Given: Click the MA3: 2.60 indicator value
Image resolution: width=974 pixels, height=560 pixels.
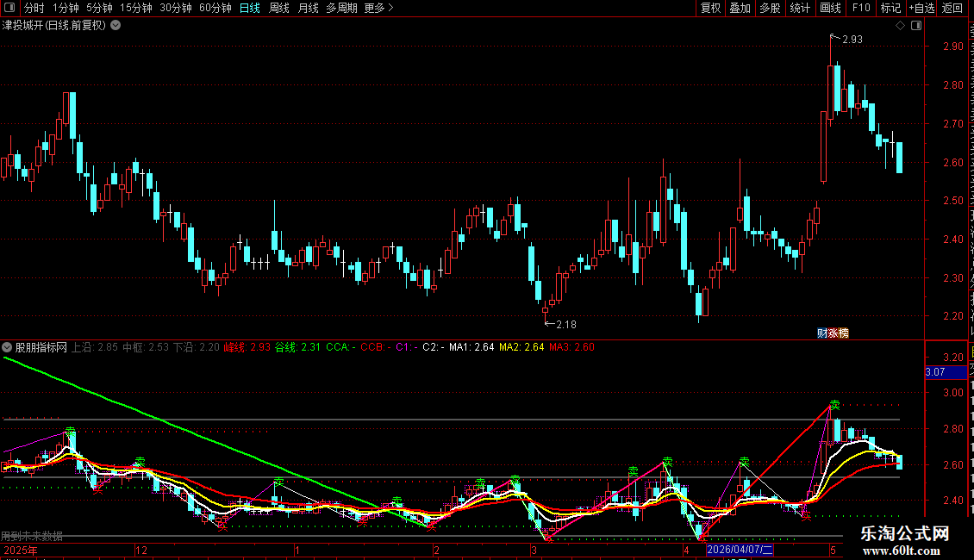Looking at the screenshot, I should pyautogui.click(x=571, y=347).
